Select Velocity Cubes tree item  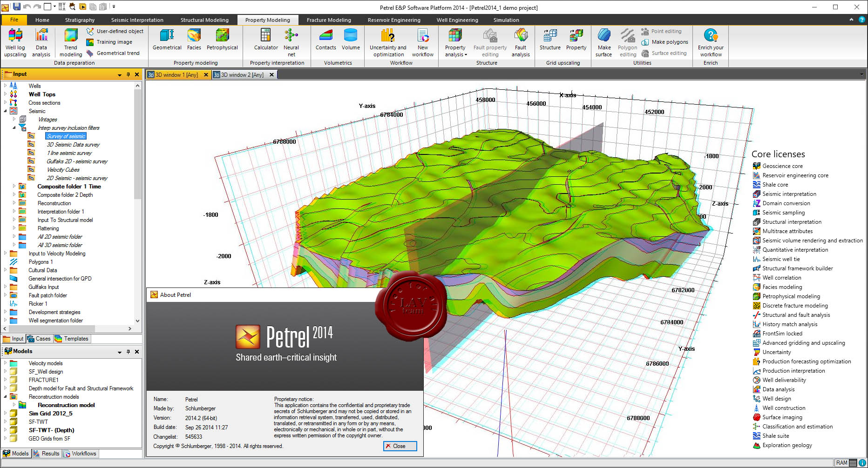coord(63,170)
